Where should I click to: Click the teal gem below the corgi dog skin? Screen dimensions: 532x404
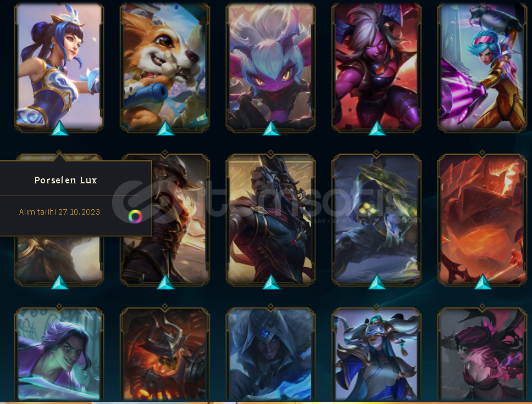165,128
